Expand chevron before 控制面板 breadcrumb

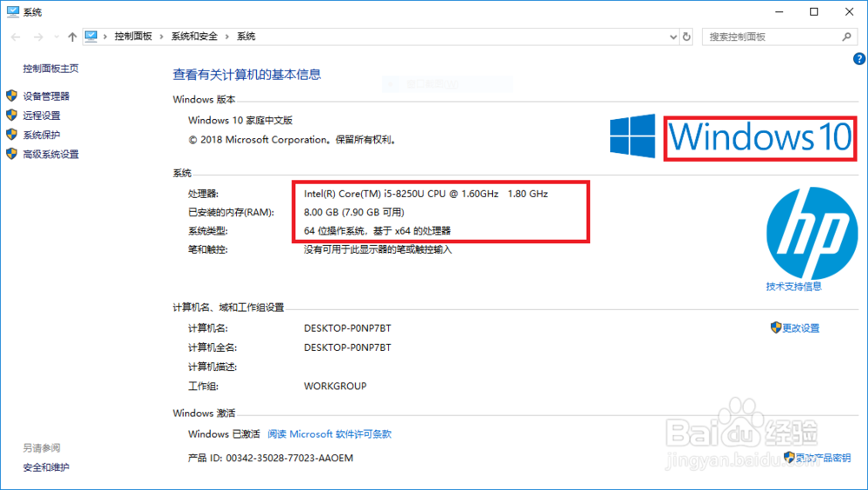coord(105,36)
